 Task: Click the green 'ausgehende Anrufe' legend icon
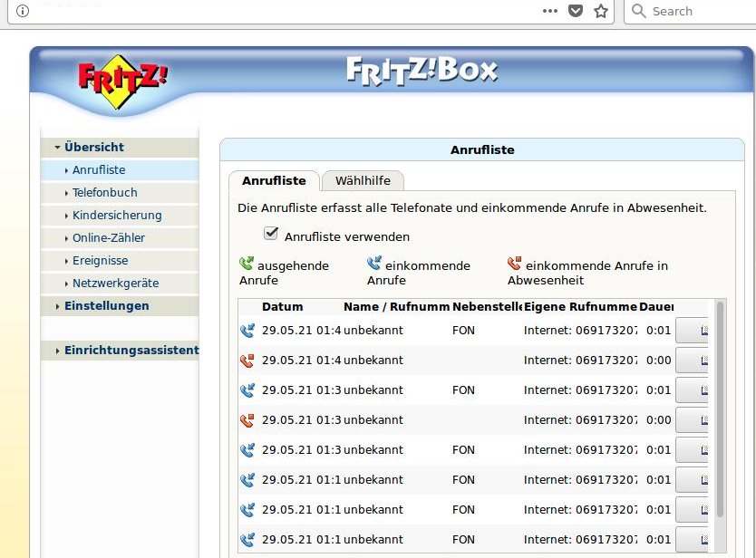pyautogui.click(x=247, y=263)
